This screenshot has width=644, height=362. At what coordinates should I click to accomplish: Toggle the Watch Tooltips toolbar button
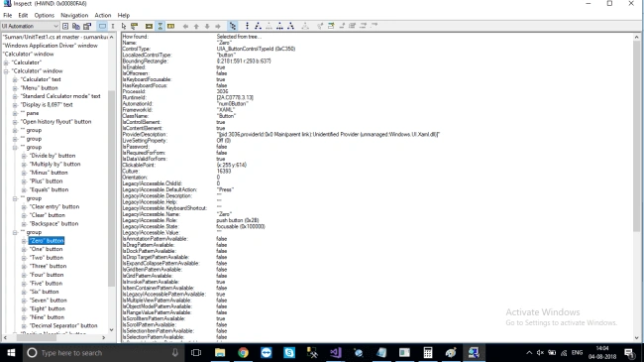click(135, 26)
